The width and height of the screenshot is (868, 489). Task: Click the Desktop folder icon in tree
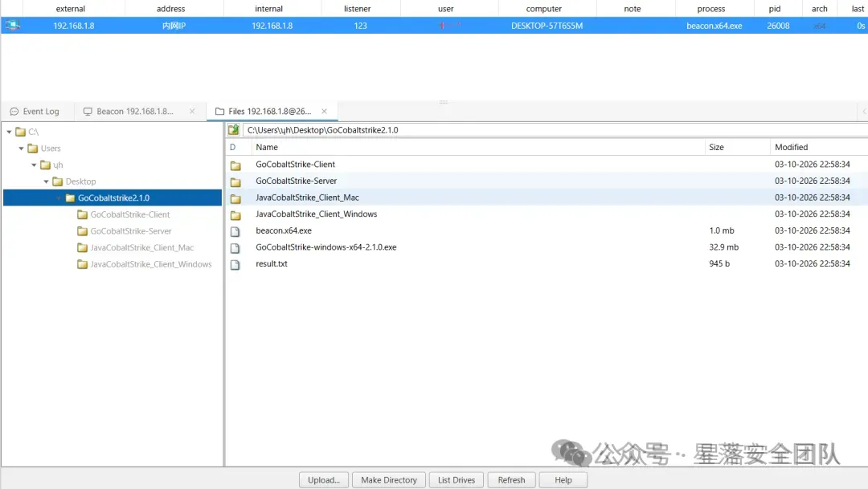coord(58,181)
